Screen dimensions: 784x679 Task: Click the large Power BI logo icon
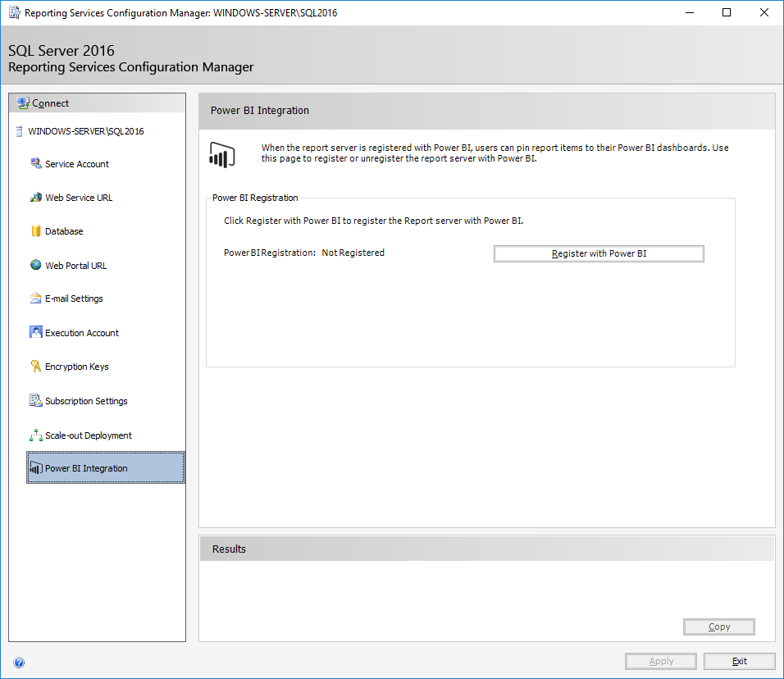(x=222, y=154)
